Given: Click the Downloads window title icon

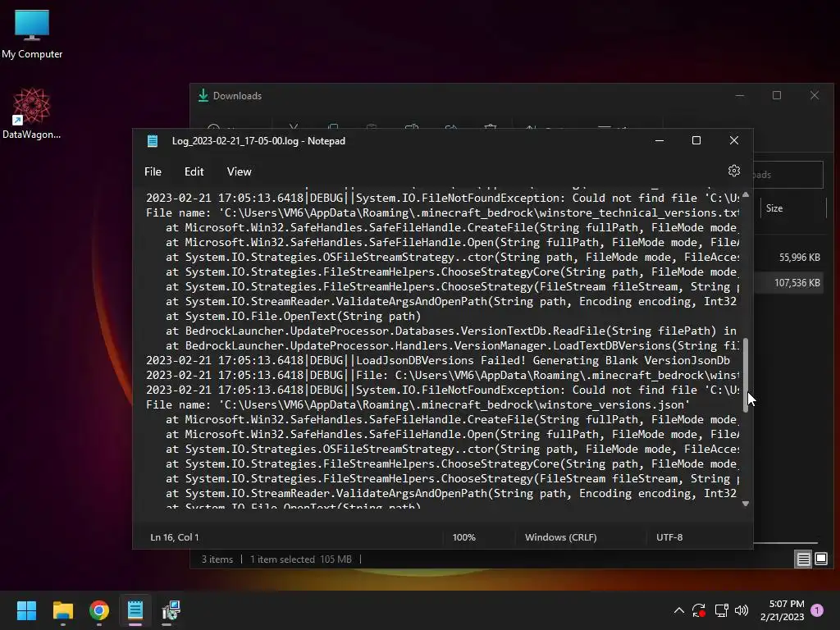Looking at the screenshot, I should click(203, 95).
